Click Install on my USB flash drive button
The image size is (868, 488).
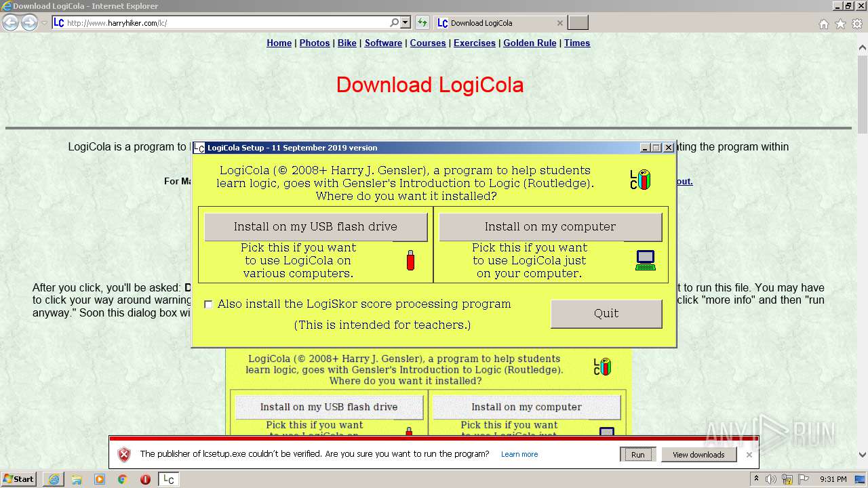point(316,227)
